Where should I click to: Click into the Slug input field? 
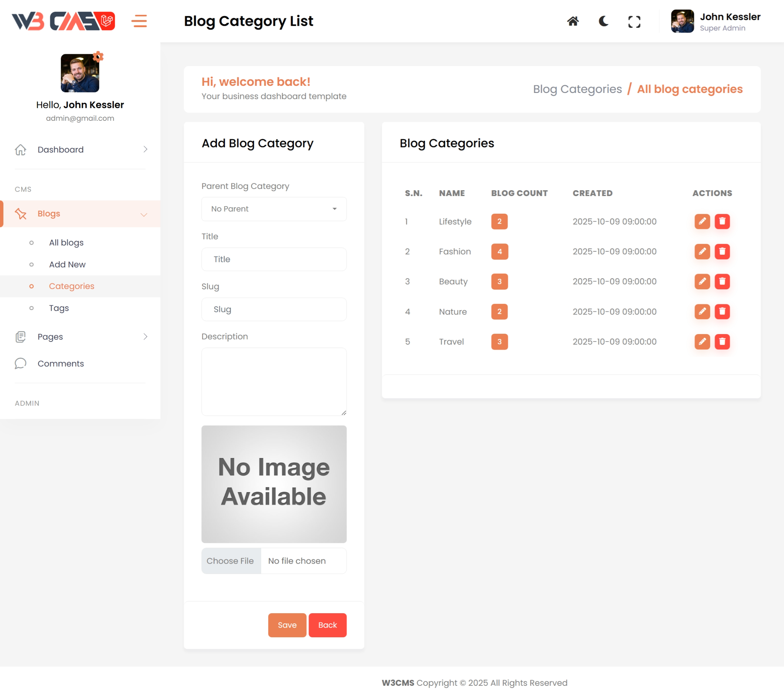[274, 310]
